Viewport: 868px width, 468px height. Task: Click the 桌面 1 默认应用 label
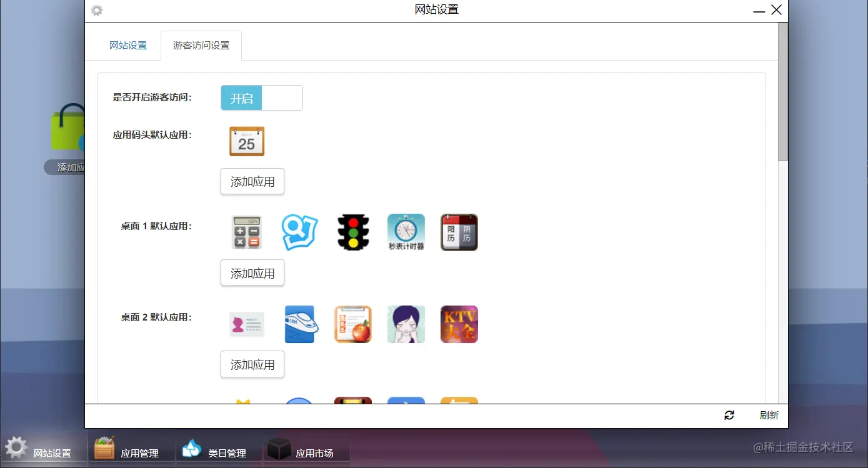point(156,226)
